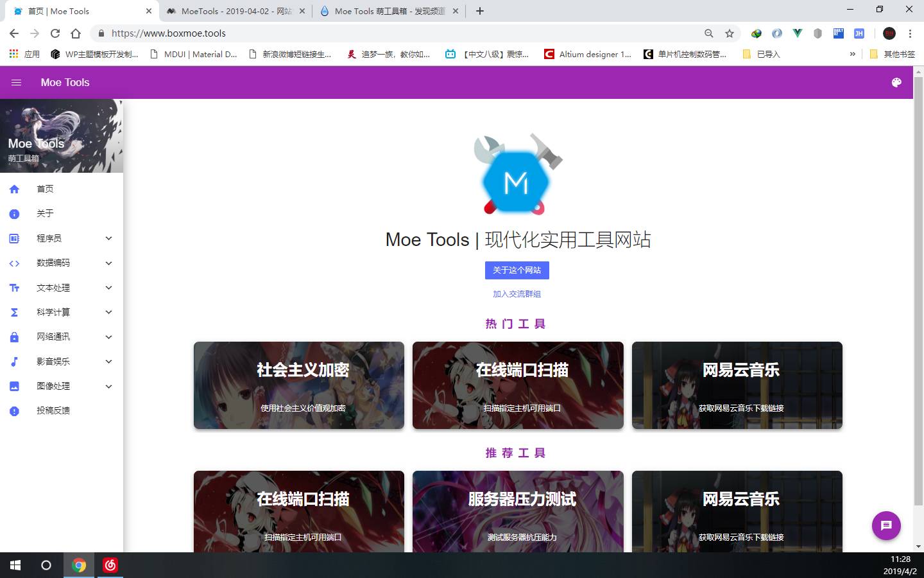Image resolution: width=924 pixels, height=578 pixels.
Task: Open 服务器压力测试 card under 推荐工具
Action: [518, 512]
